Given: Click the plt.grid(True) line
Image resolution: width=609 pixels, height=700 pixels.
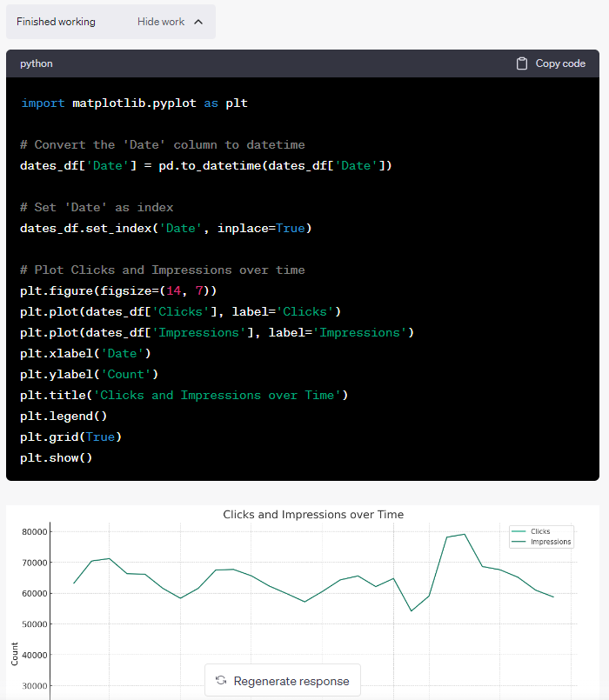Looking at the screenshot, I should (x=71, y=437).
